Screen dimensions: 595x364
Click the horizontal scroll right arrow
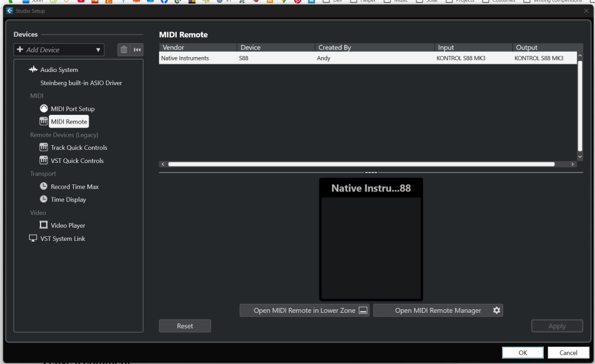[572, 164]
